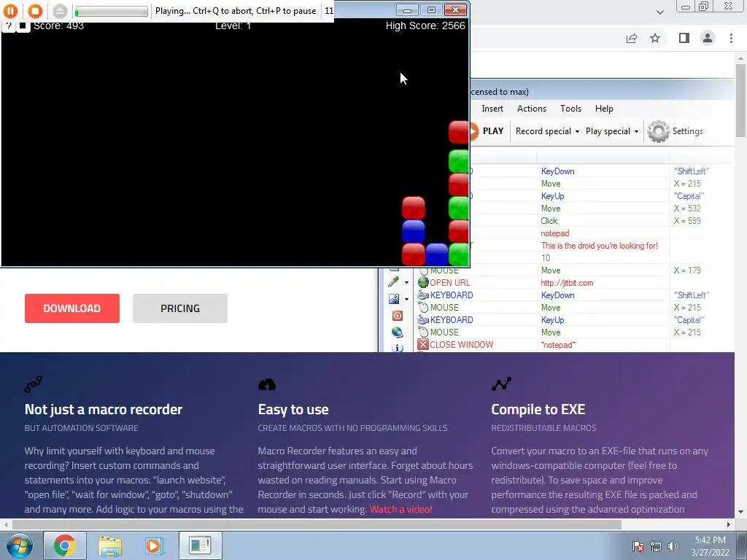Select the red 'notepad' action cell
The width and height of the screenshot is (747, 560).
click(x=555, y=233)
